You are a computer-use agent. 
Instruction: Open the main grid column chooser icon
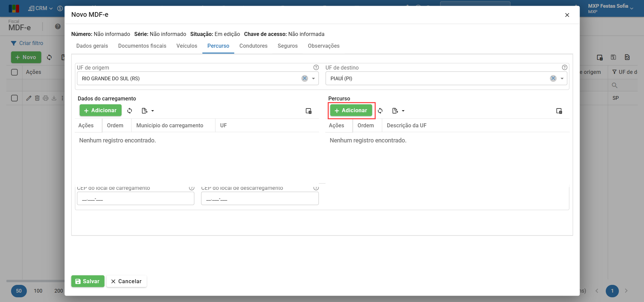coord(600,57)
